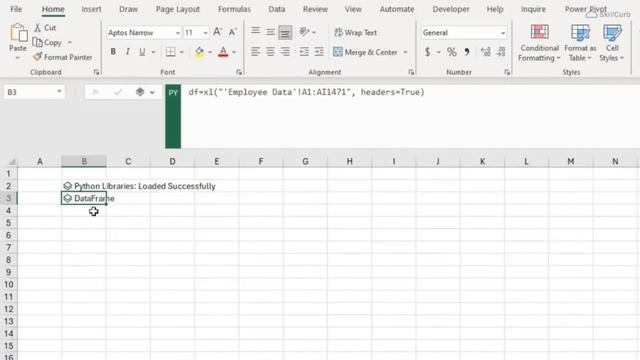
Task: Switch to the Data tab
Action: 277,9
